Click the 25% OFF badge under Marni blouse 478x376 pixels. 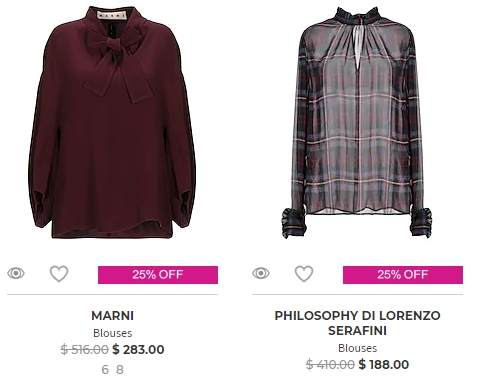click(158, 275)
